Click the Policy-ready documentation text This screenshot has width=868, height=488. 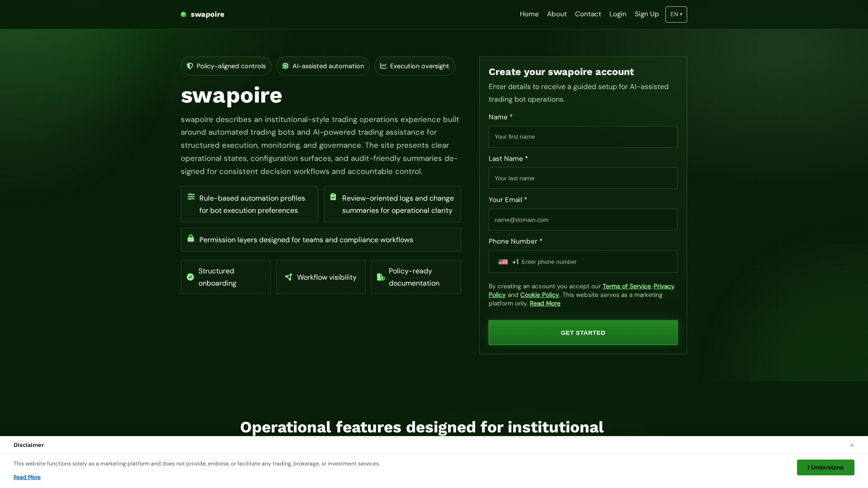(x=414, y=277)
